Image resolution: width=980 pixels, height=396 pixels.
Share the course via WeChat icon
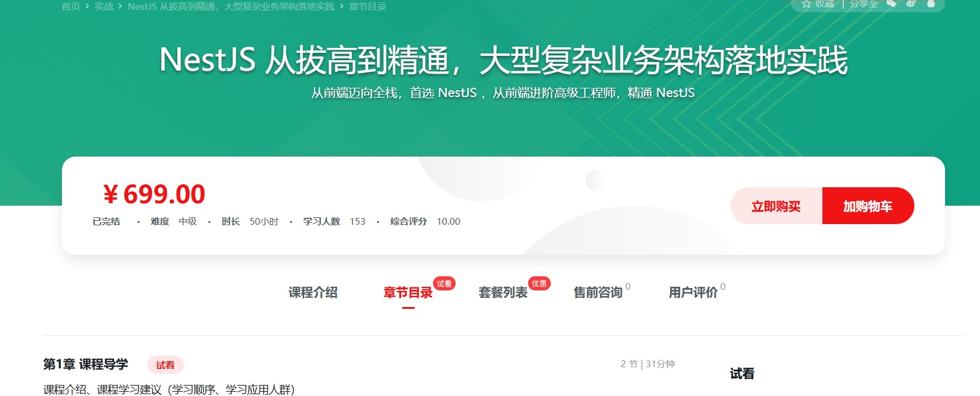[891, 3]
